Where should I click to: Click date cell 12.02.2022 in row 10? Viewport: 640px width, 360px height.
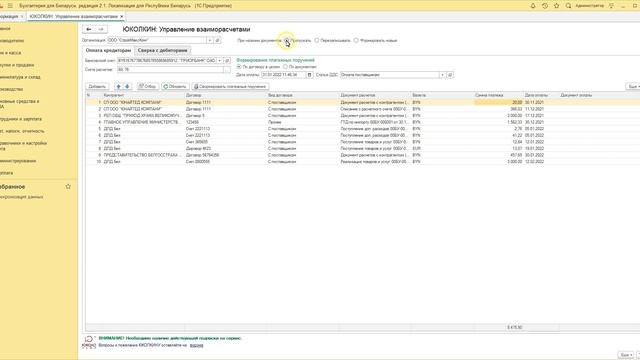pyautogui.click(x=541, y=162)
